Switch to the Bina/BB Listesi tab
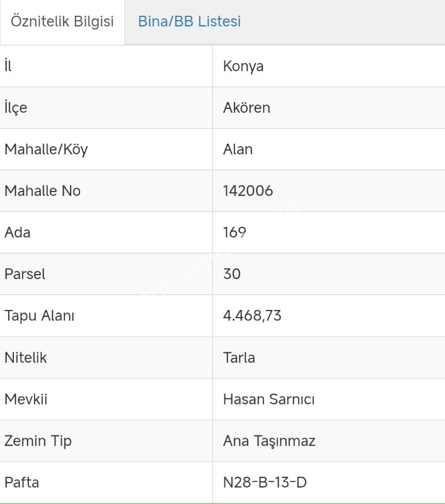This screenshot has width=445, height=504. click(x=189, y=21)
